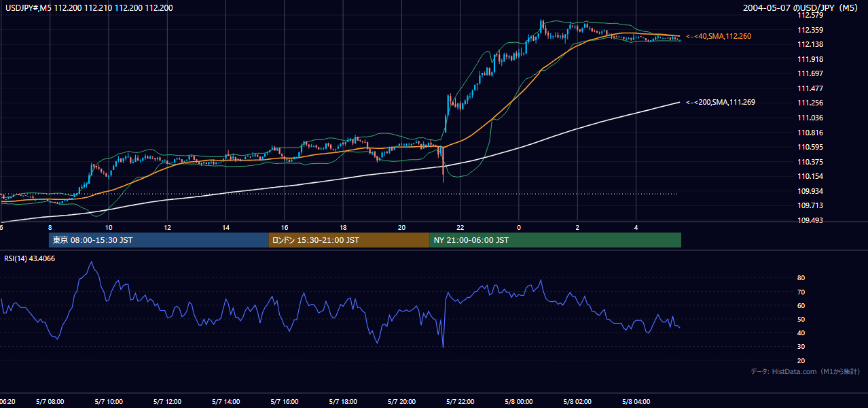Click the 5/7 16:00 date-time label

coord(285,402)
